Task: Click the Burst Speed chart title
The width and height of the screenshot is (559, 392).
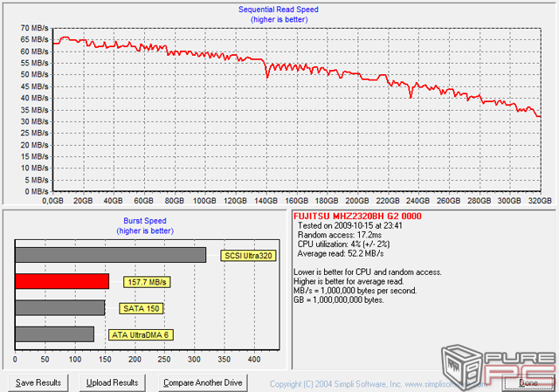Action: pyautogui.click(x=145, y=221)
